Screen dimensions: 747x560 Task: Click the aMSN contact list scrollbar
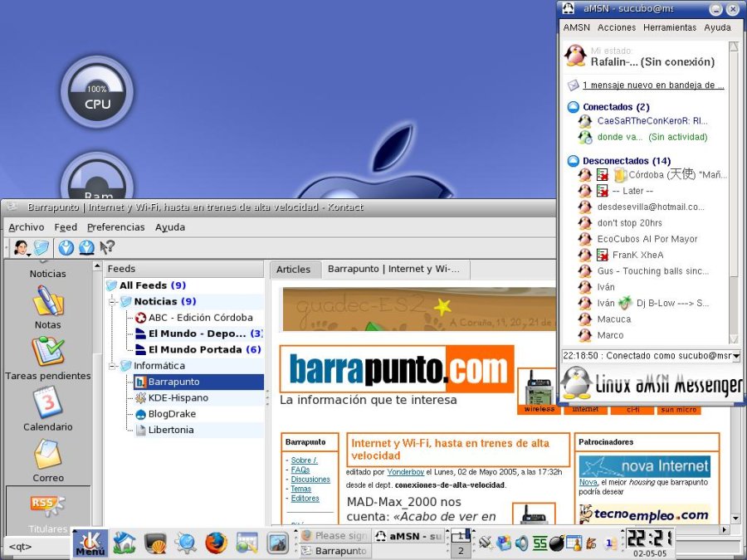[x=735, y=192]
